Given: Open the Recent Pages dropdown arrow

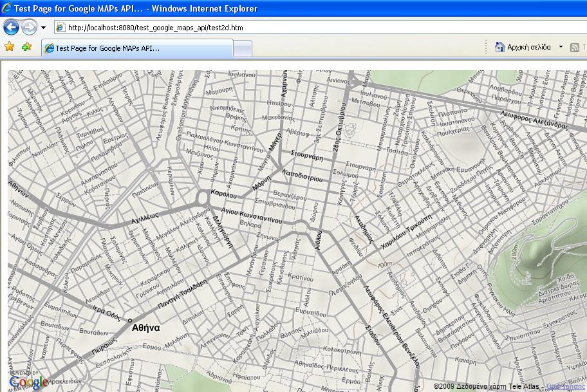Looking at the screenshot, I should click(x=43, y=28).
